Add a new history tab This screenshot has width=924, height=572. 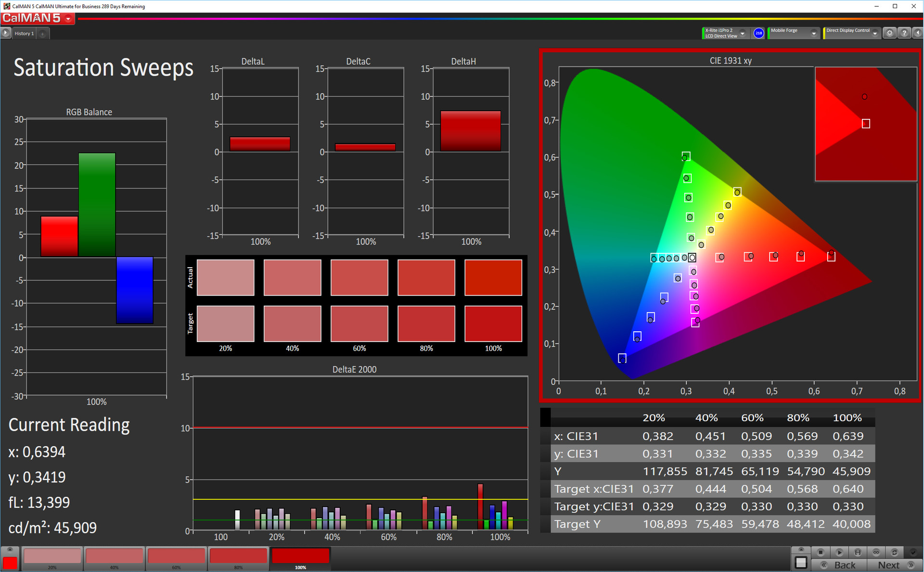click(x=42, y=34)
